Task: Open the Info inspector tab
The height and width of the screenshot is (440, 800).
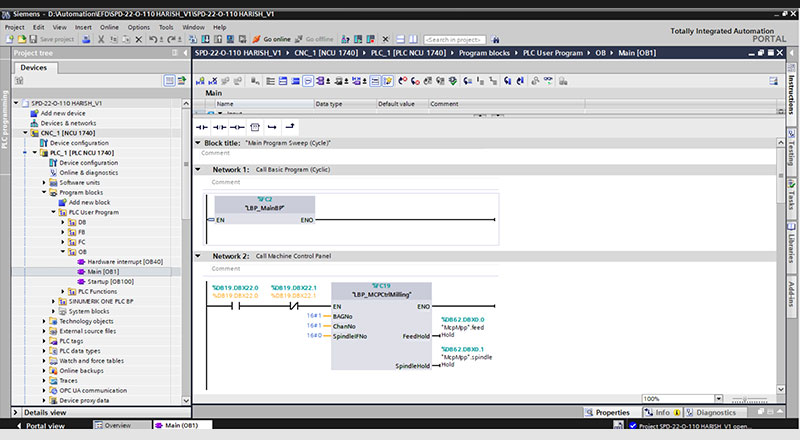Action: pyautogui.click(x=662, y=412)
